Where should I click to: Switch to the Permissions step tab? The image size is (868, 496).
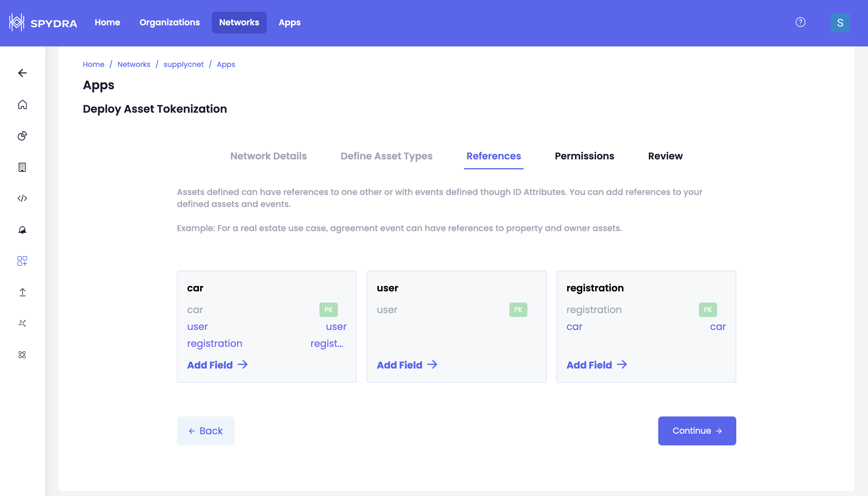click(584, 156)
